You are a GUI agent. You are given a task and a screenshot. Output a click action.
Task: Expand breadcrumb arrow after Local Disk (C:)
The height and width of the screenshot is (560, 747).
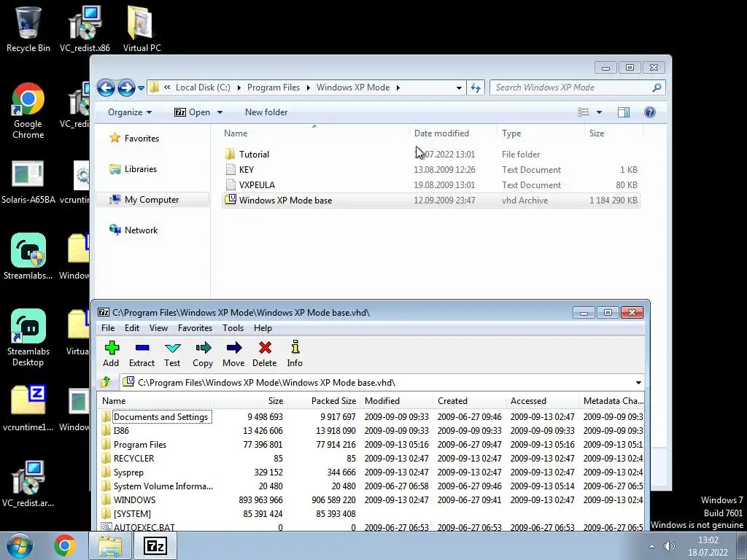click(239, 87)
